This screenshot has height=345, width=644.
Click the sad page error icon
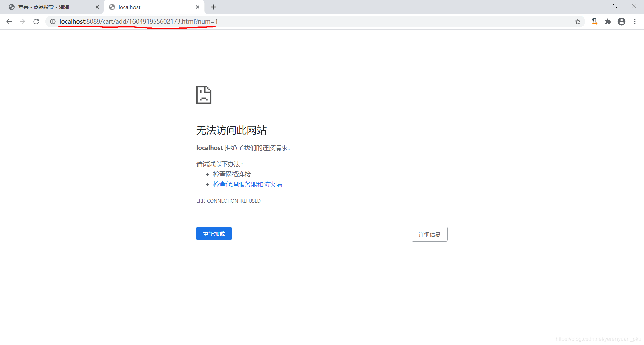pyautogui.click(x=204, y=95)
